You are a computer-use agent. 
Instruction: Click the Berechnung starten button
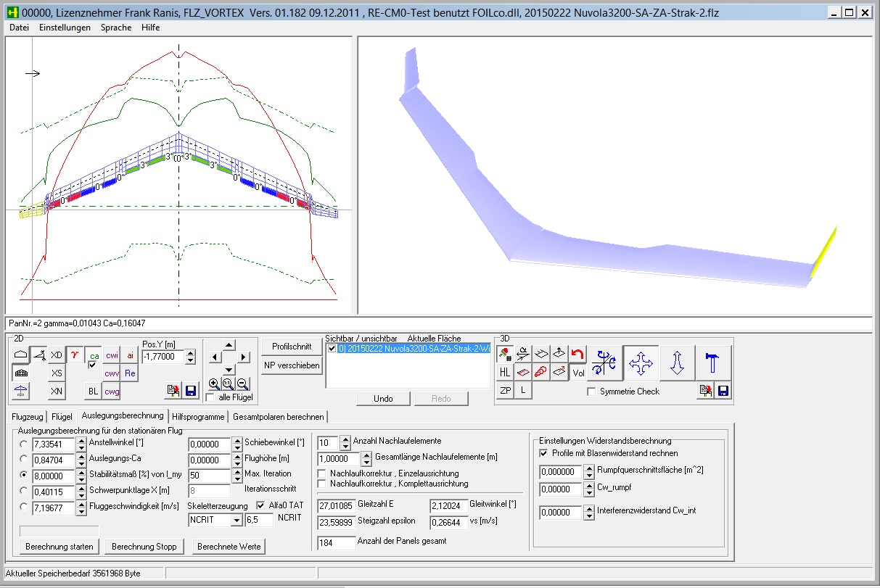pos(58,546)
